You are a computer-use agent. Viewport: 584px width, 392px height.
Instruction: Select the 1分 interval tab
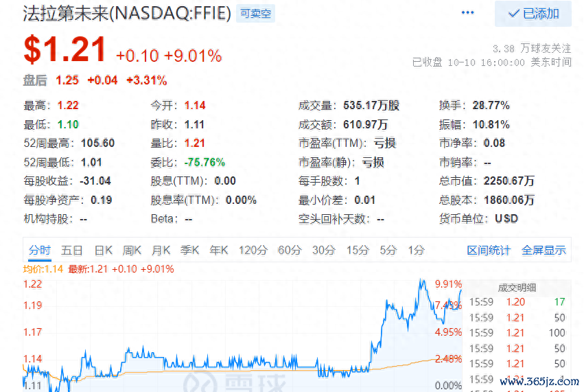coord(416,250)
